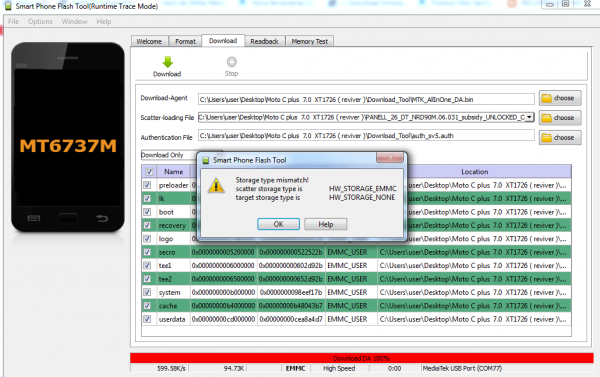Toggle the system partition checkbox

(x=147, y=292)
